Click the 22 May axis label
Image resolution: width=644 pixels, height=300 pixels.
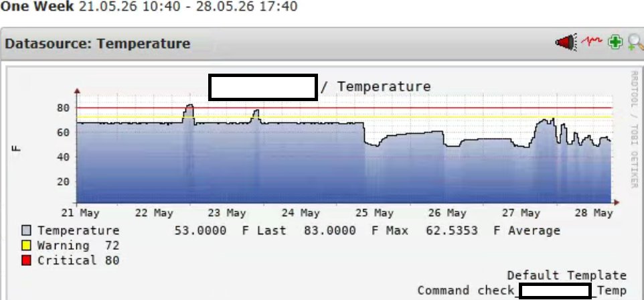click(154, 214)
